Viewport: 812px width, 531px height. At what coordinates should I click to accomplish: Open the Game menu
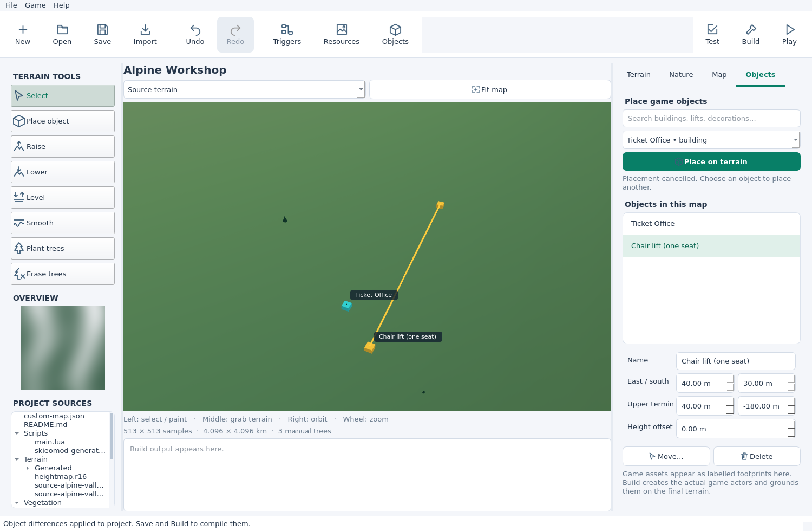point(35,5)
